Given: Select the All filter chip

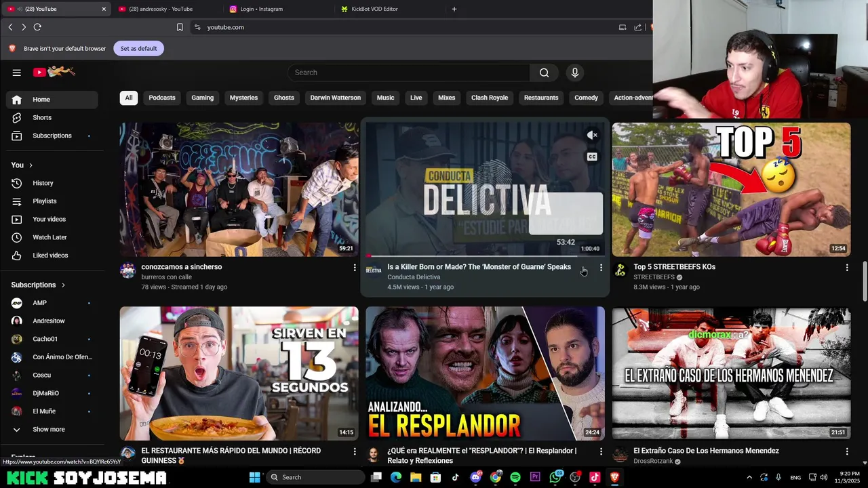Looking at the screenshot, I should (128, 98).
